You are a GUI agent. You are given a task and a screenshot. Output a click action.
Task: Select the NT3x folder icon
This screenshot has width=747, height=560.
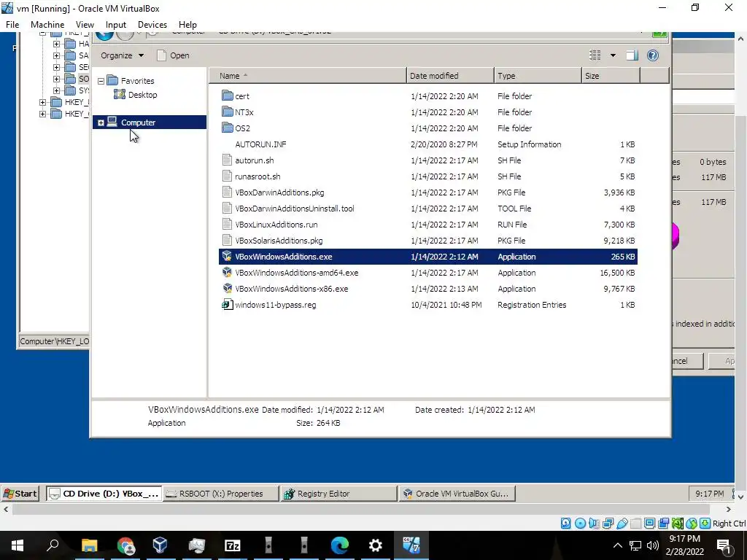click(x=228, y=112)
